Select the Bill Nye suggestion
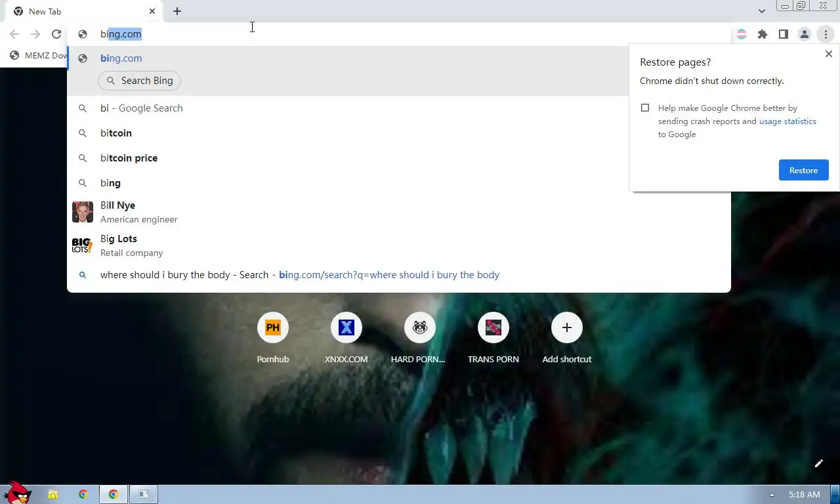The height and width of the screenshot is (504, 840). (x=398, y=212)
